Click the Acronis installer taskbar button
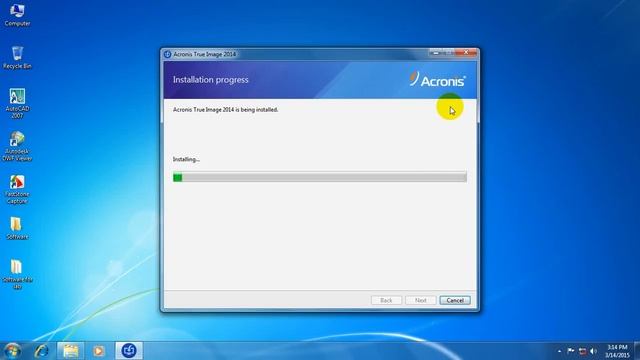640x360 pixels. pos(129,351)
